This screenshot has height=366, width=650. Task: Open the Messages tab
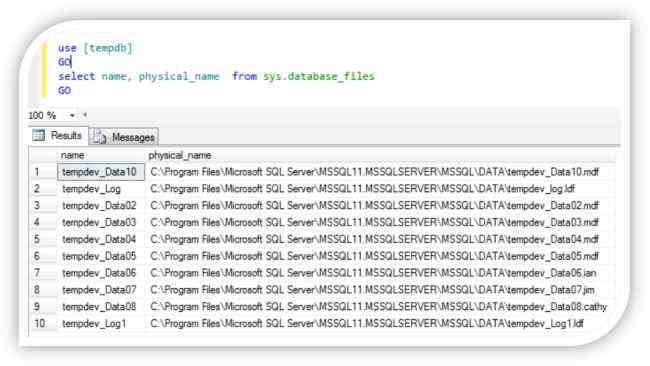(x=124, y=137)
